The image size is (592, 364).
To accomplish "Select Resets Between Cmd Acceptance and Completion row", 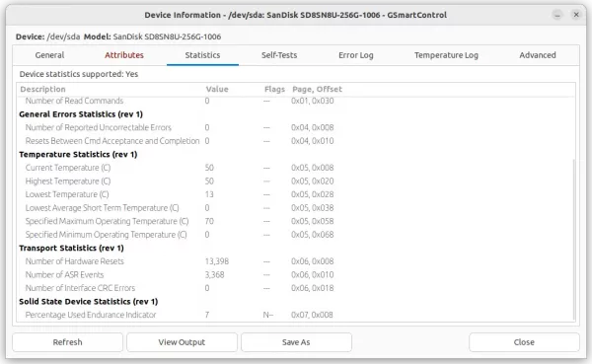I will (x=295, y=141).
